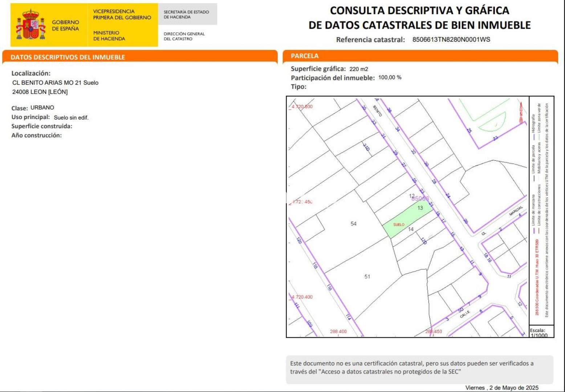Click parcel number 51 on the map
The width and height of the screenshot is (565, 392).
point(367,277)
